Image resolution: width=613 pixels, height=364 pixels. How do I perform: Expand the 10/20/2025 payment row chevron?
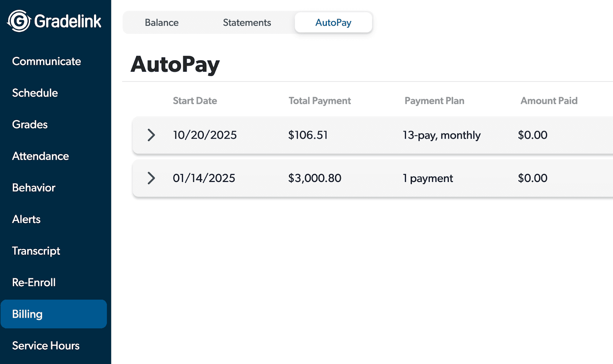point(151,135)
